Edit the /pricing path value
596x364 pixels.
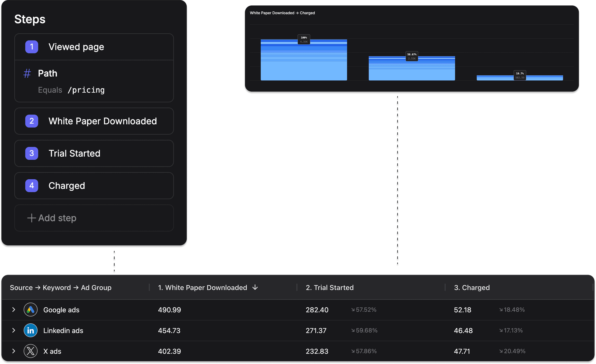click(x=86, y=90)
